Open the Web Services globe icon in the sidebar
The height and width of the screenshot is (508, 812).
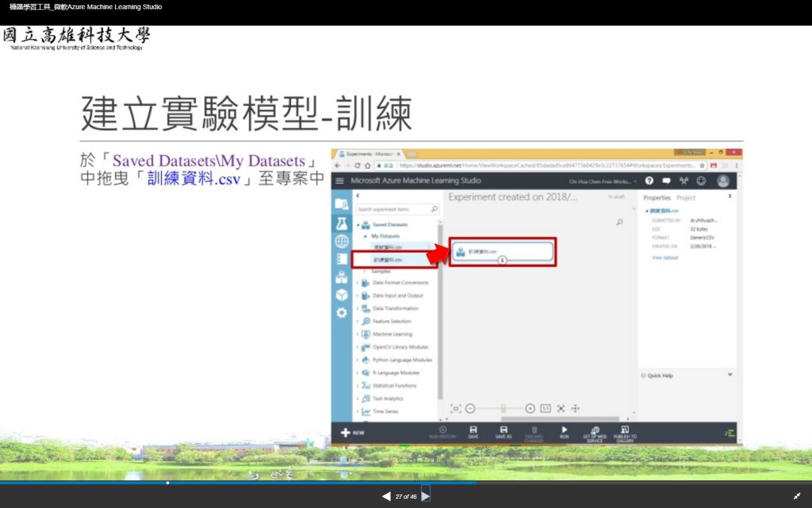[x=341, y=241]
